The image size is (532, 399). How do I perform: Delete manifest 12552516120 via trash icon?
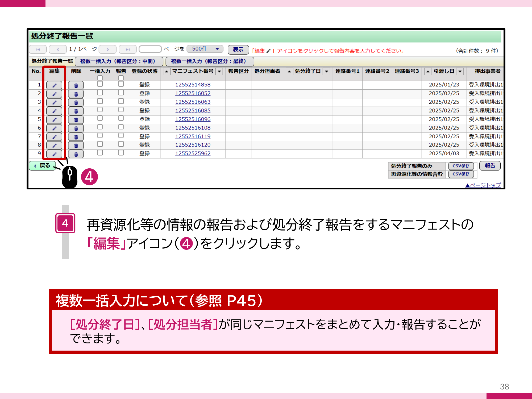tap(76, 146)
